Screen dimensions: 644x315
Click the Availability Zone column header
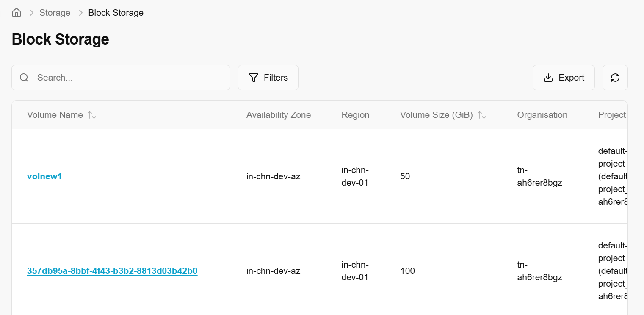click(278, 115)
